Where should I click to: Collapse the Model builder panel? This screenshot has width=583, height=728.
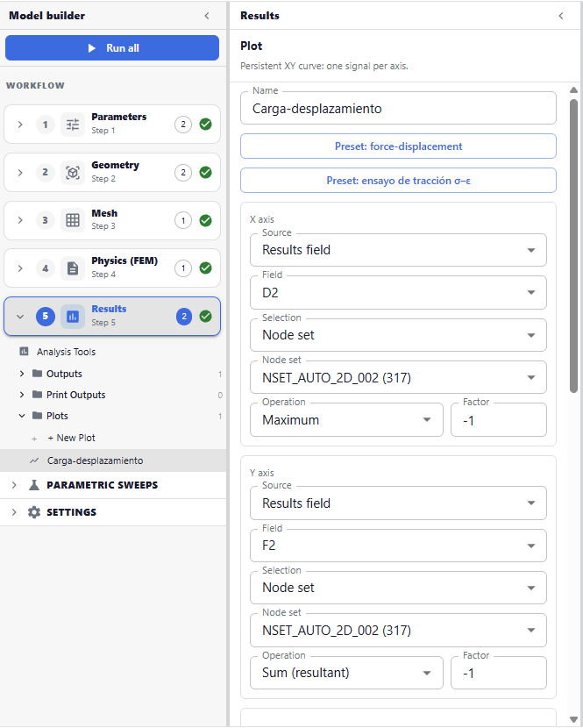pyautogui.click(x=207, y=16)
